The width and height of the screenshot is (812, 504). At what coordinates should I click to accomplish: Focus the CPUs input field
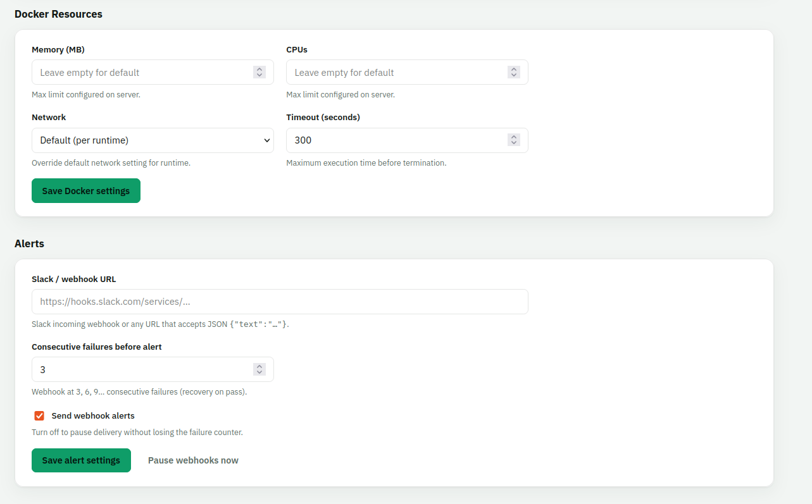407,72
